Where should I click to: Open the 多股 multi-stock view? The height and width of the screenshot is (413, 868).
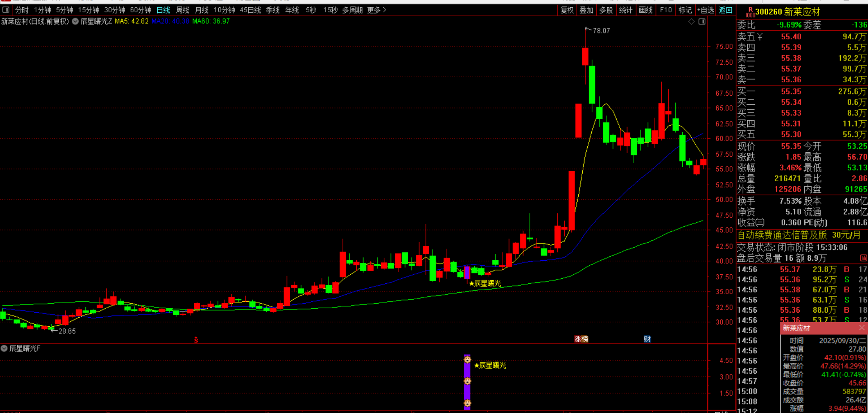pyautogui.click(x=606, y=10)
